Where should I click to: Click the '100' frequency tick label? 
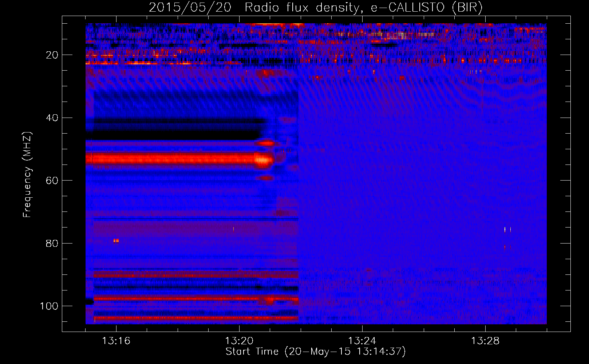click(x=49, y=306)
